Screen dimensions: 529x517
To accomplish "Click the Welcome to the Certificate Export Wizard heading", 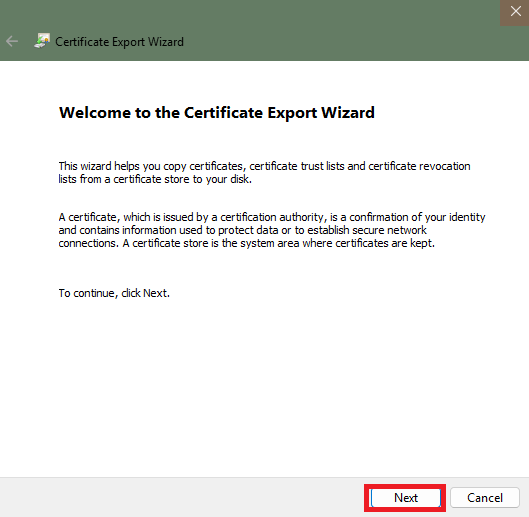I will click(217, 112).
